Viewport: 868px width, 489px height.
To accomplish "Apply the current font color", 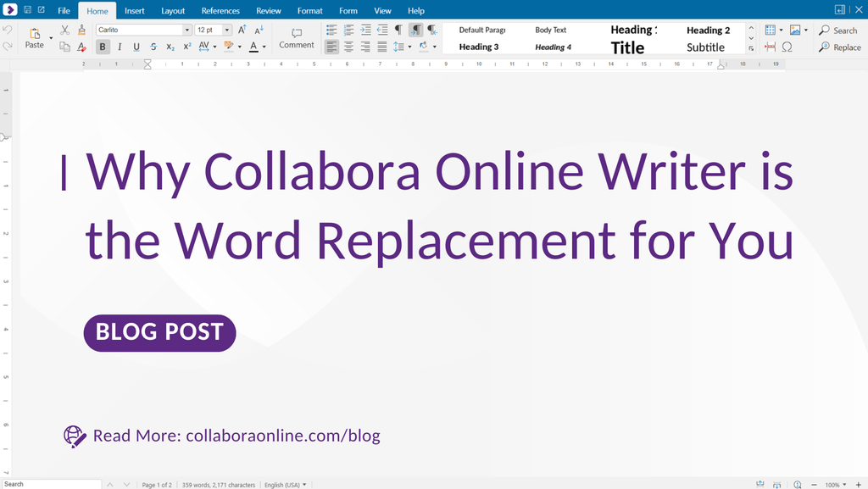I will pyautogui.click(x=253, y=47).
